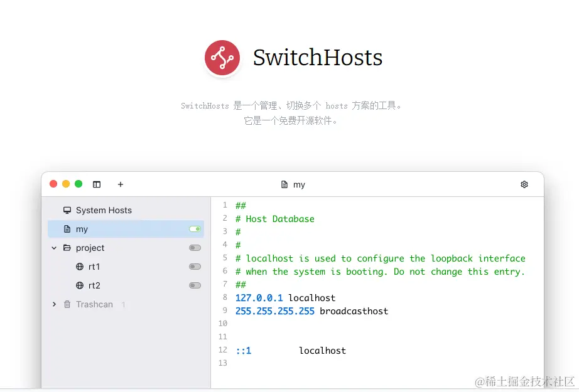Click the SwitchHosts heading text
This screenshot has height=392, width=579.
point(318,58)
